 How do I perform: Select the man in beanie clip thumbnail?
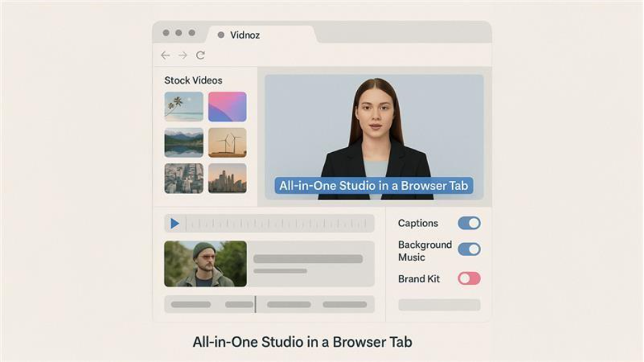205,264
